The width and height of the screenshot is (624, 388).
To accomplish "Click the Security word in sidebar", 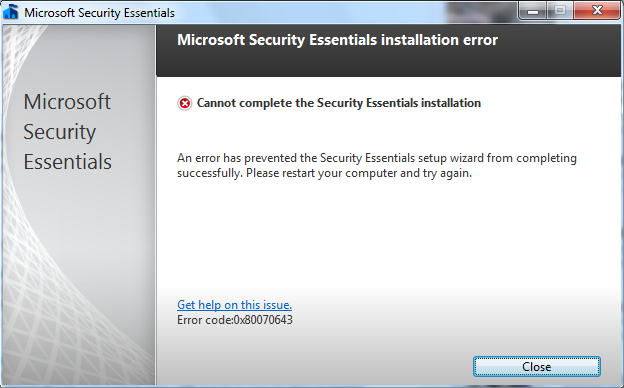I will pos(60,132).
